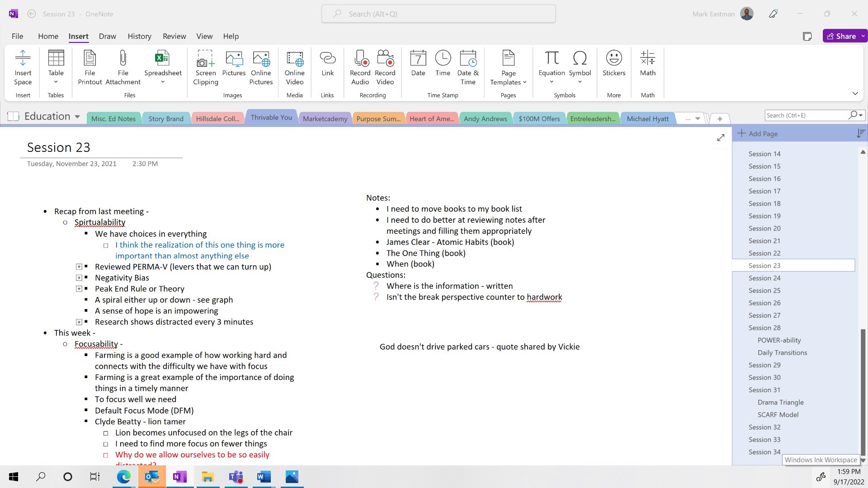Viewport: 868px width, 488px height.
Task: Click Add Page in the page list
Action: coord(763,133)
